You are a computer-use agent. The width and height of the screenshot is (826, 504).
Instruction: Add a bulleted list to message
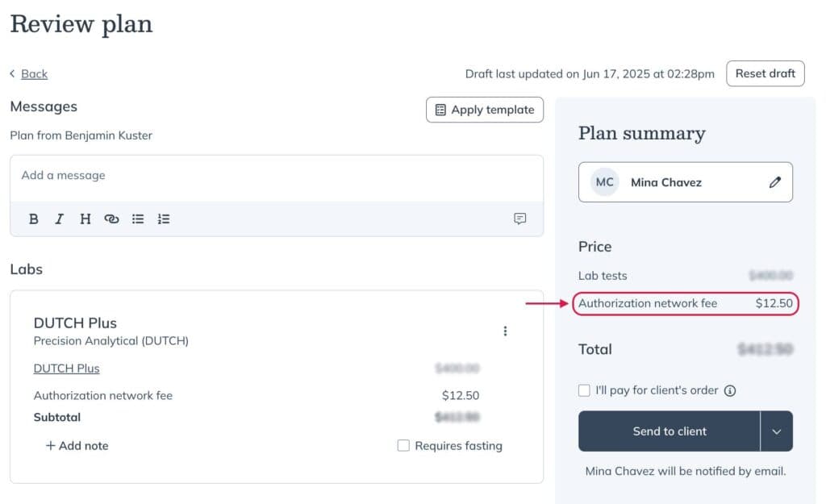[x=138, y=219]
